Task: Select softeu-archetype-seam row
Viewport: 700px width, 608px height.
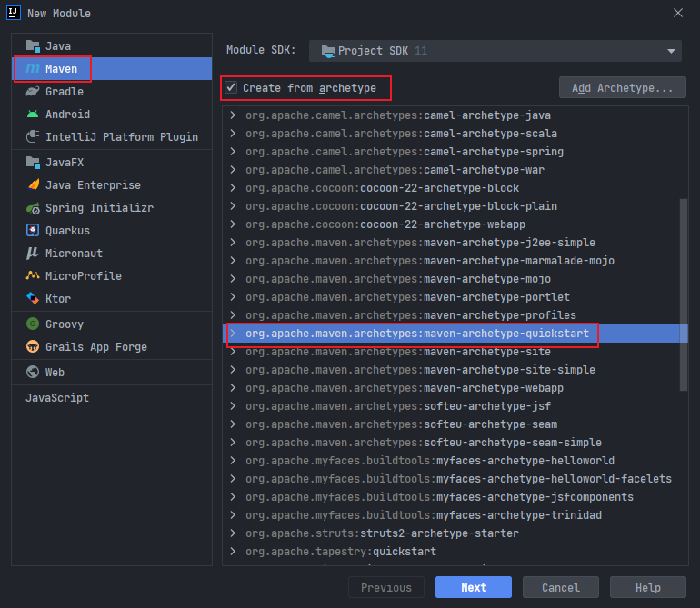Action: [455, 424]
